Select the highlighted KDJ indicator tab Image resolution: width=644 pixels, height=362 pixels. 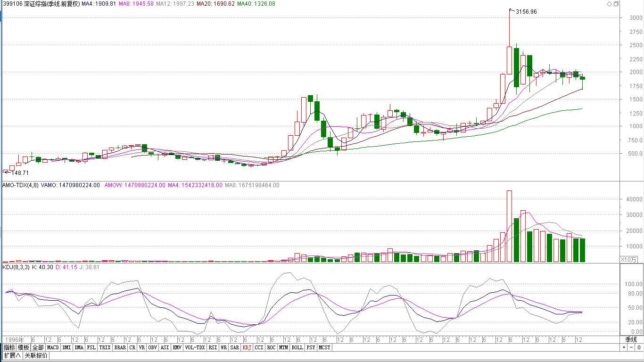247,347
